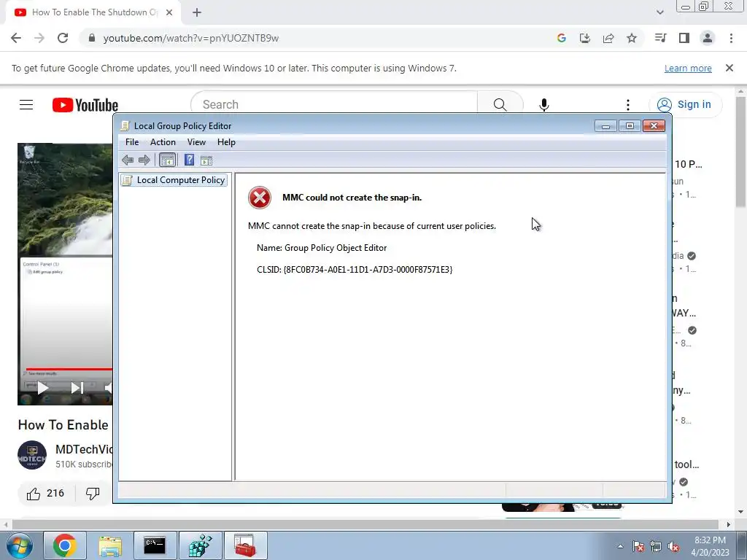Image resolution: width=747 pixels, height=560 pixels.
Task: Click install/download page icon in address bar
Action: coord(584,38)
